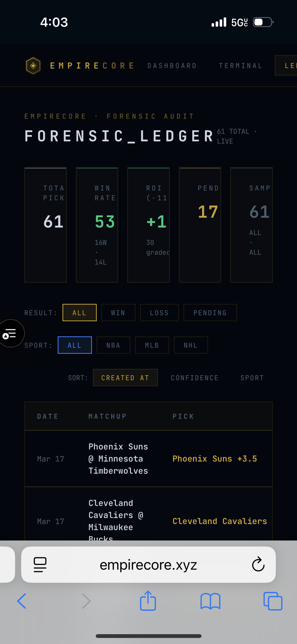The image size is (297, 644).
Task: Sort ledger by Sport
Action: [252, 378]
